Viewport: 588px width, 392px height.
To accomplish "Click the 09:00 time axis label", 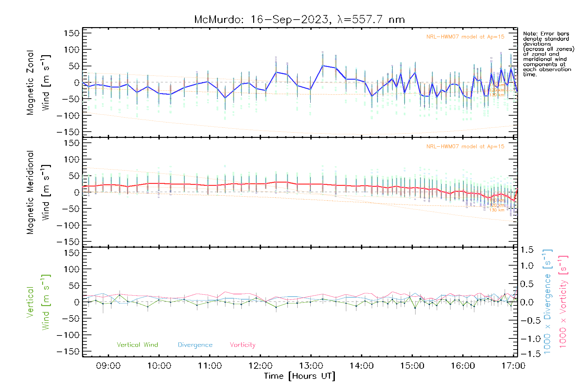I will coord(108,366).
